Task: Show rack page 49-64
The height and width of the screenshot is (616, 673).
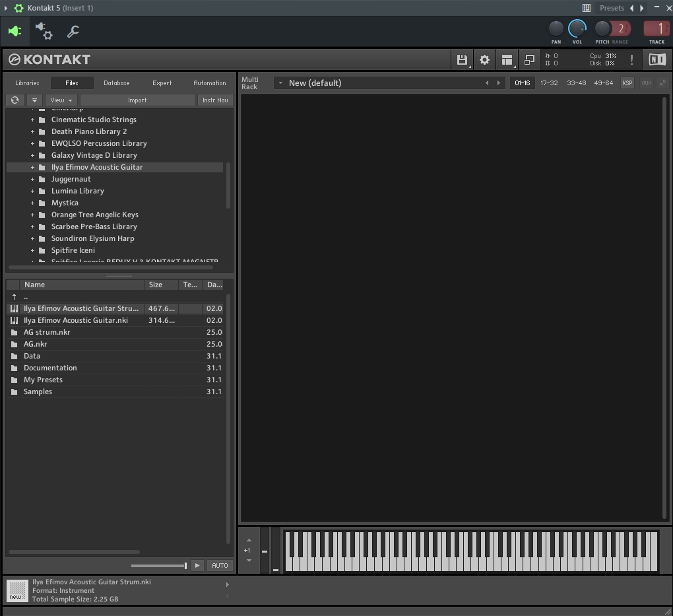Action: 603,83
